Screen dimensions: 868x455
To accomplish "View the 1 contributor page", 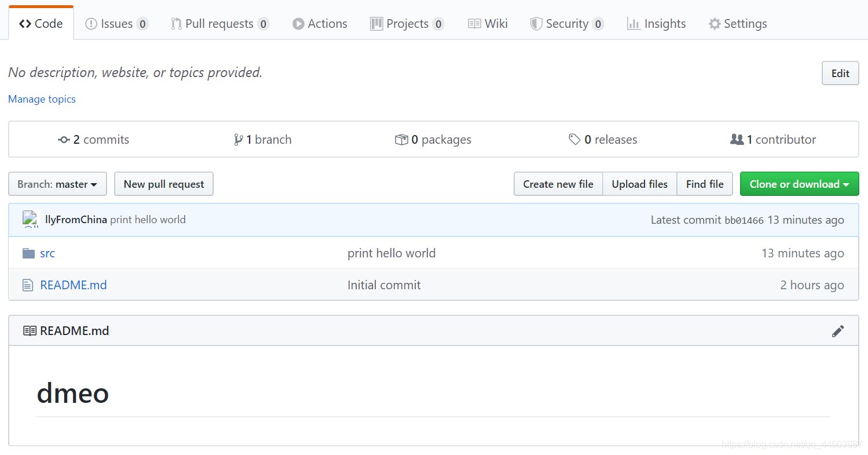I will tap(773, 140).
